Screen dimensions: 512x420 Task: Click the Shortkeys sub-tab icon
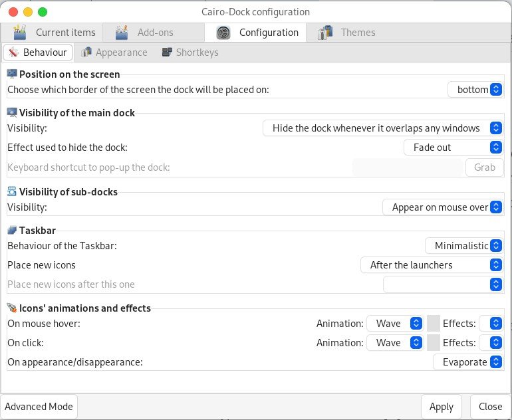click(x=167, y=52)
